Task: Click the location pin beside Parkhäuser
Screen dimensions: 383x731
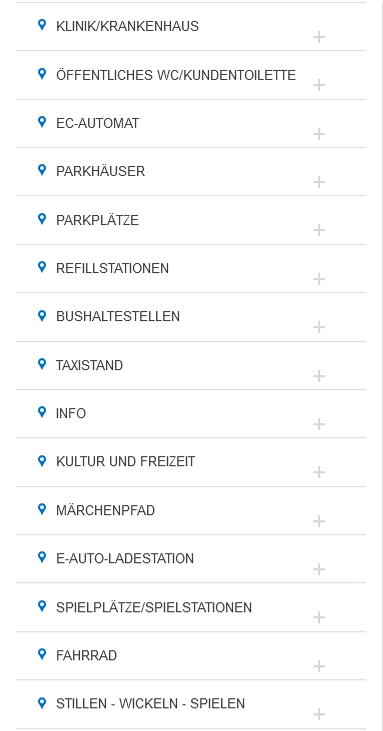Action: [x=42, y=170]
